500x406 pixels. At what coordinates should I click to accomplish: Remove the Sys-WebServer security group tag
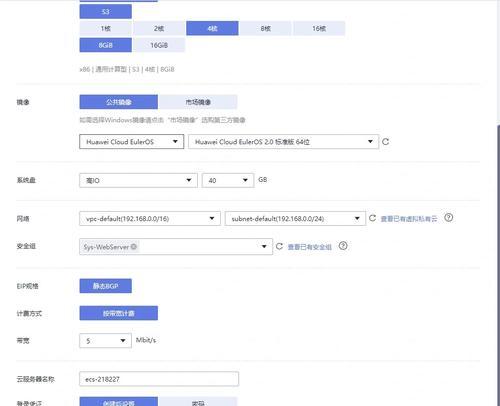[x=134, y=247]
